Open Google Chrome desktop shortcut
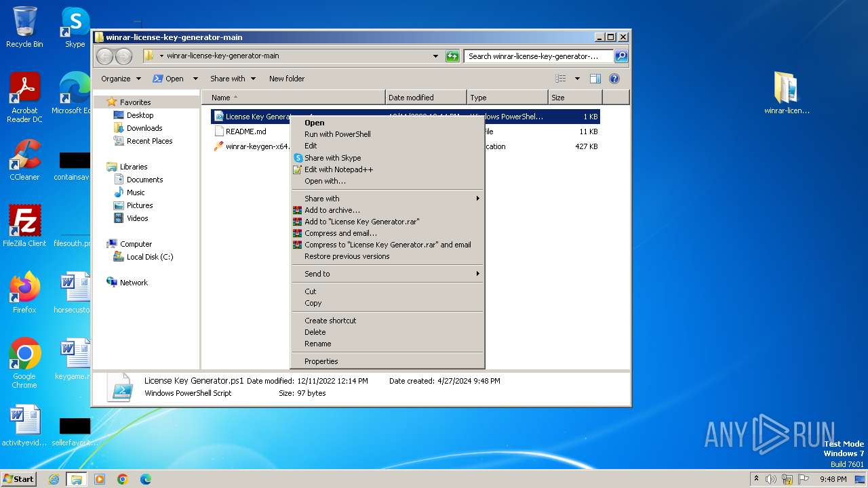This screenshot has width=868, height=488. [x=24, y=363]
